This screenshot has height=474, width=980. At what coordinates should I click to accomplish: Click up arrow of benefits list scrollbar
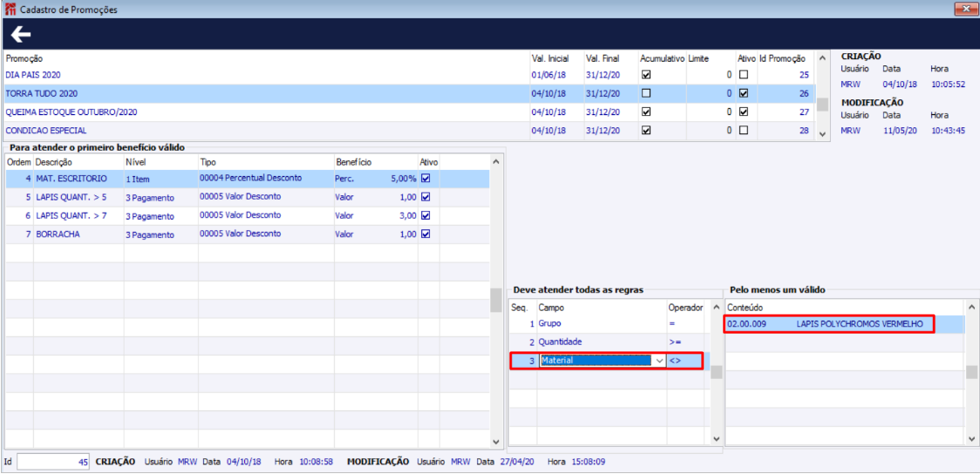(495, 162)
